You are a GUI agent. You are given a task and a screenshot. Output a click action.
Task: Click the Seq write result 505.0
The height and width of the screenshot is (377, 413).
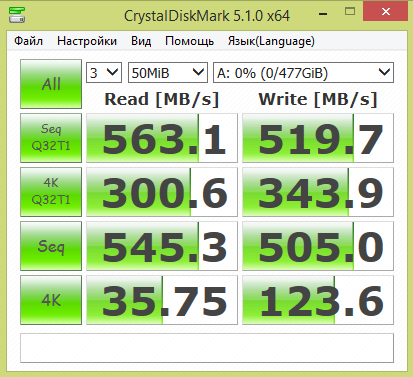pyautogui.click(x=318, y=246)
